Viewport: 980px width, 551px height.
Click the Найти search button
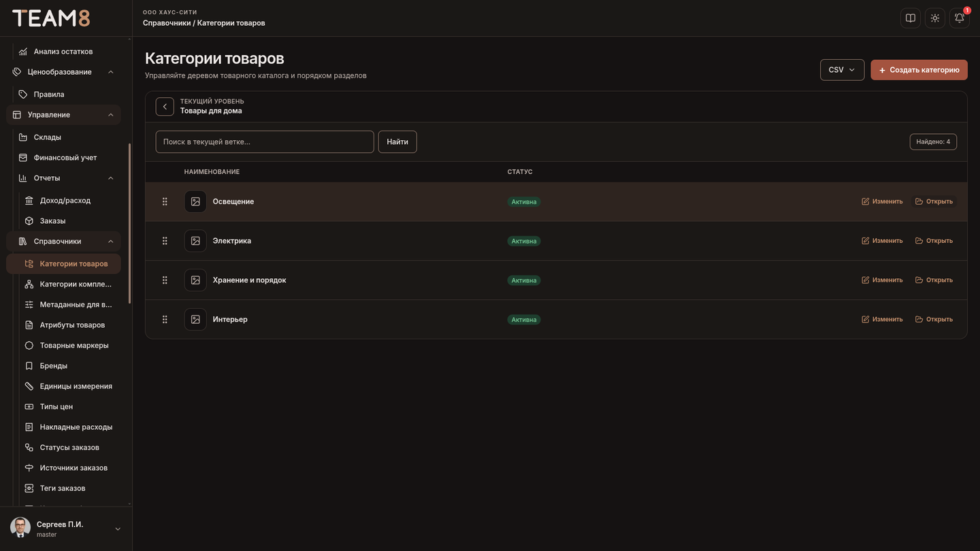click(x=397, y=142)
